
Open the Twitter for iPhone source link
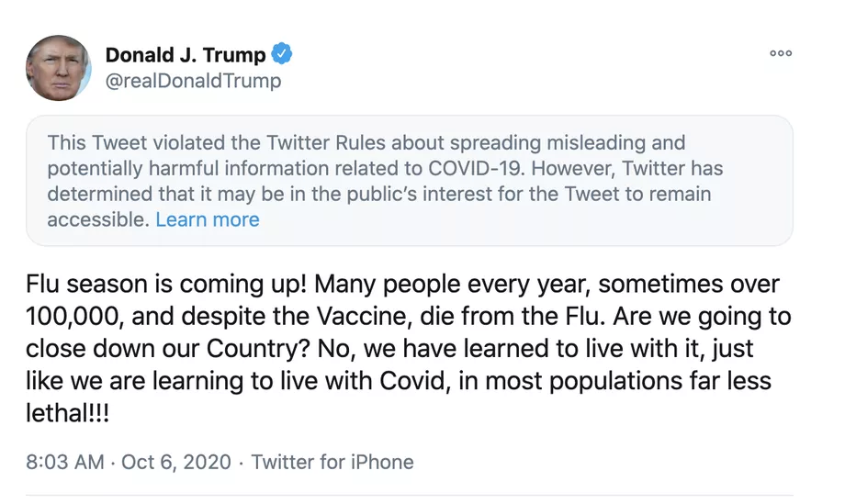332,462
